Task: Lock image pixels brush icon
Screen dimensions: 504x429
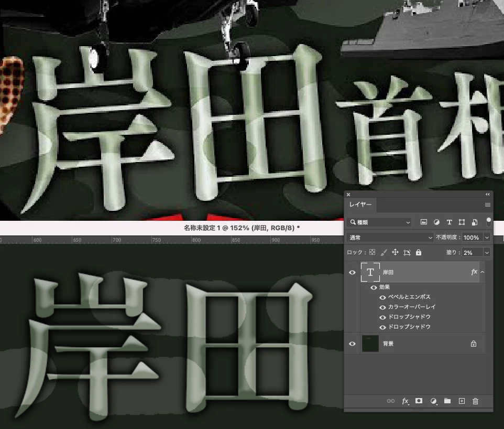Action: (x=384, y=252)
